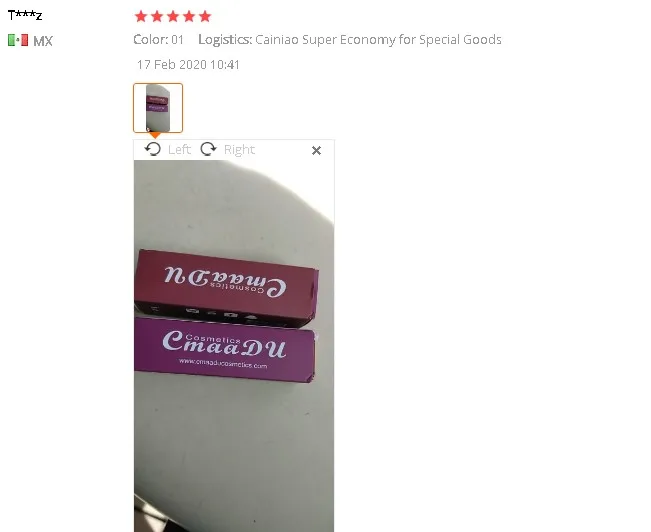Screen dimensions: 651x532
Task: Click the reviewer name T***z
Action: (25, 15)
